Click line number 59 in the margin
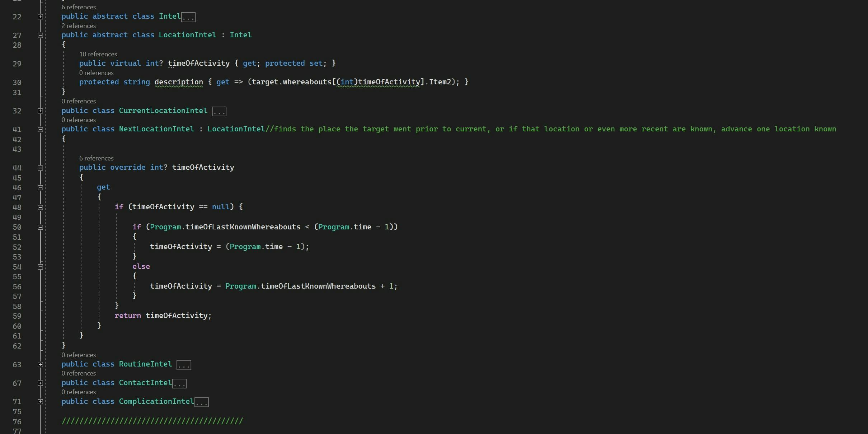Image resolution: width=868 pixels, height=434 pixels. [17, 316]
